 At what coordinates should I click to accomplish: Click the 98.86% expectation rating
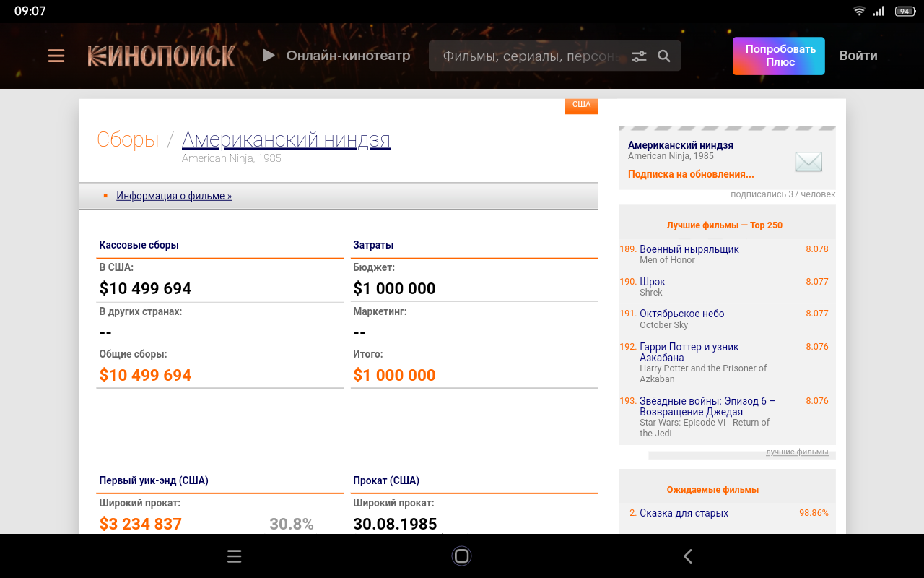[x=814, y=513]
